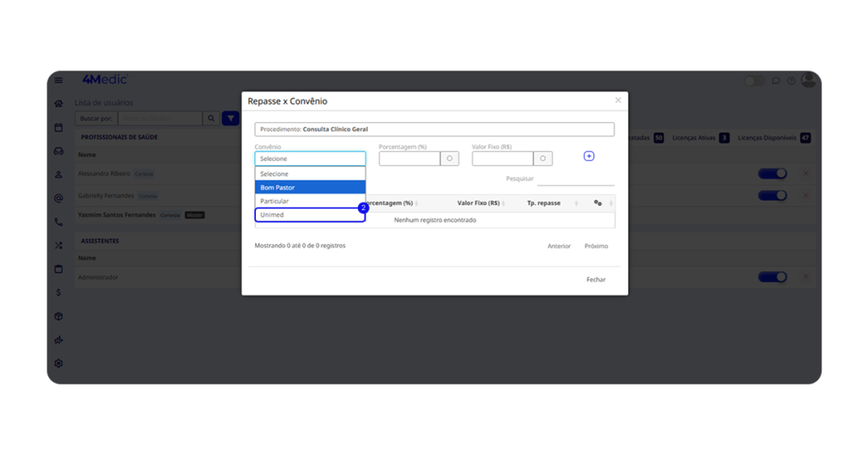
Task: Choose Bom Pastor option in dropdown
Action: 310,187
